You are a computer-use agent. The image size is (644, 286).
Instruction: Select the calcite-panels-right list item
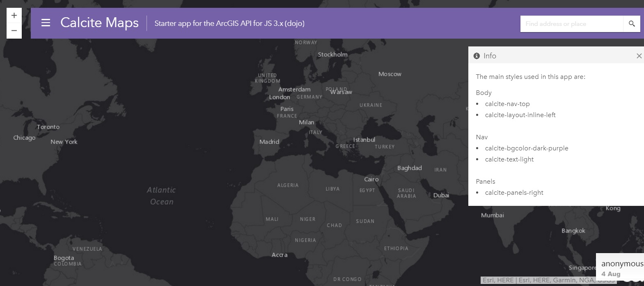(514, 193)
